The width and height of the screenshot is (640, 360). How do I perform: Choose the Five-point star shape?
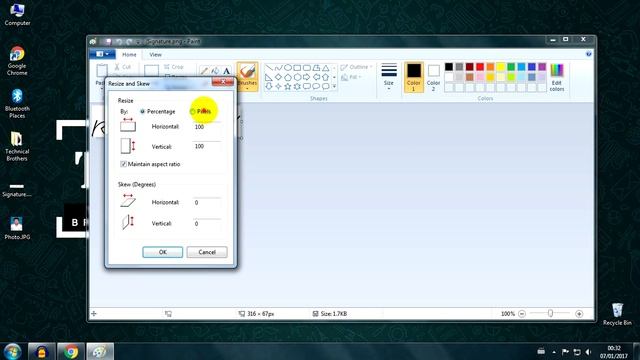(x=288, y=87)
